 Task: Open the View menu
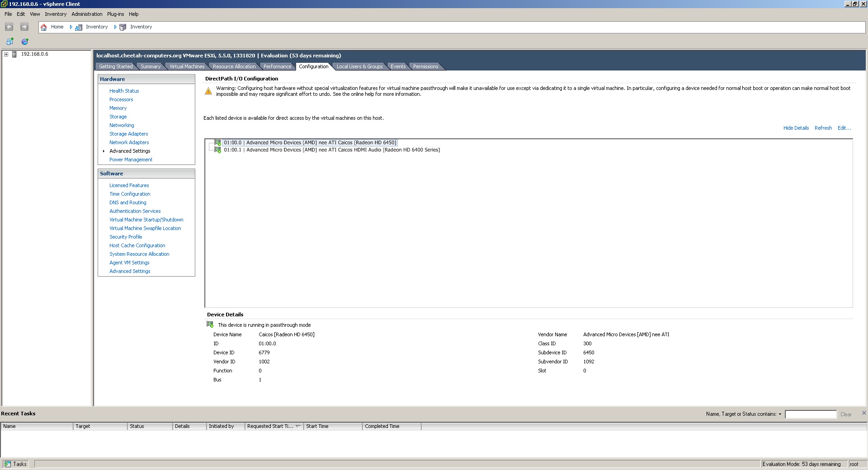35,14
